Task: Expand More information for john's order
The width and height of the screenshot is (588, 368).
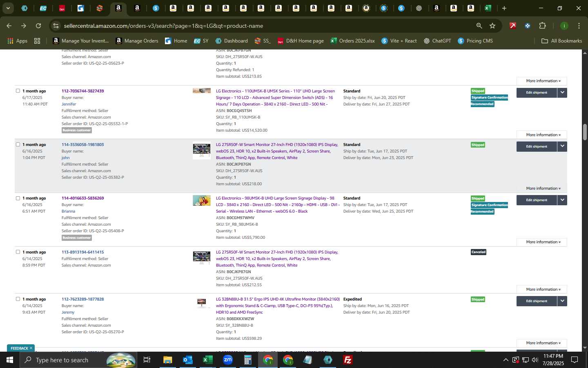Action: click(542, 188)
